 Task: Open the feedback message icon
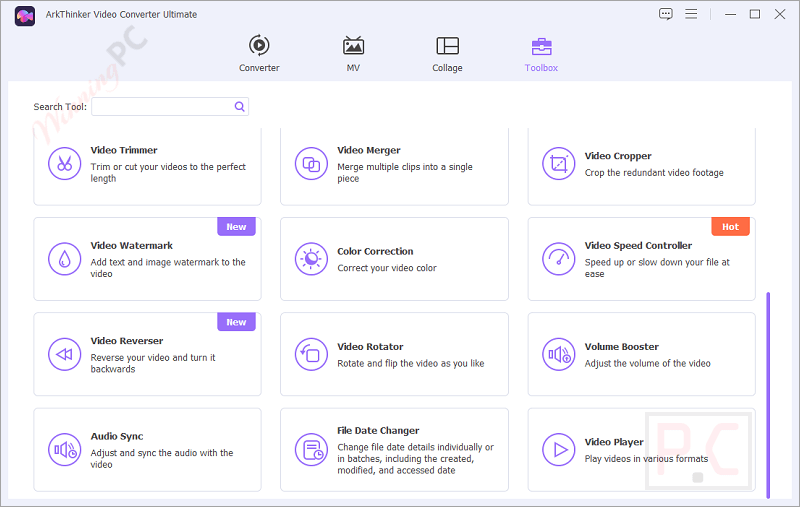coord(665,14)
